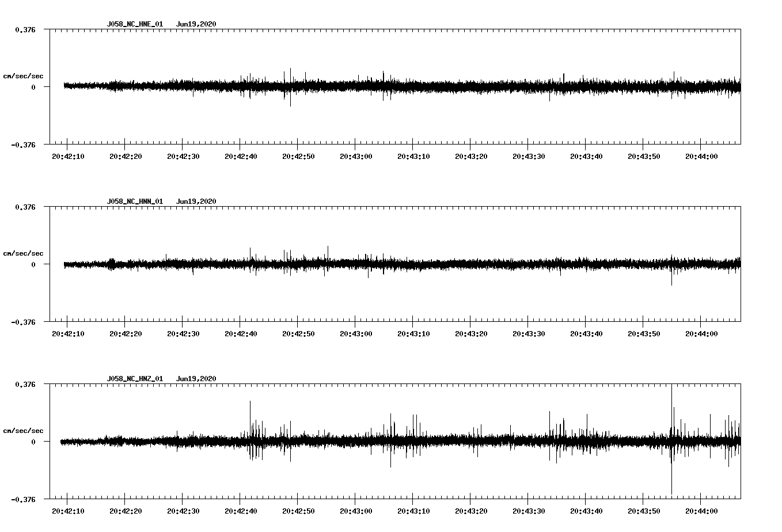Click the J058_NC_HNZ_01 channel title
The width and height of the screenshot is (782, 532).
[x=135, y=379]
